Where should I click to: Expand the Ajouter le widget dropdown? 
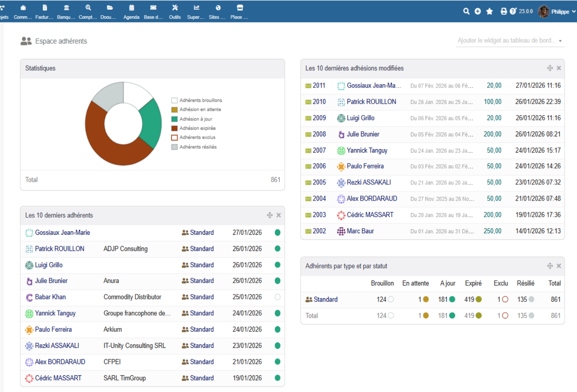click(x=510, y=40)
